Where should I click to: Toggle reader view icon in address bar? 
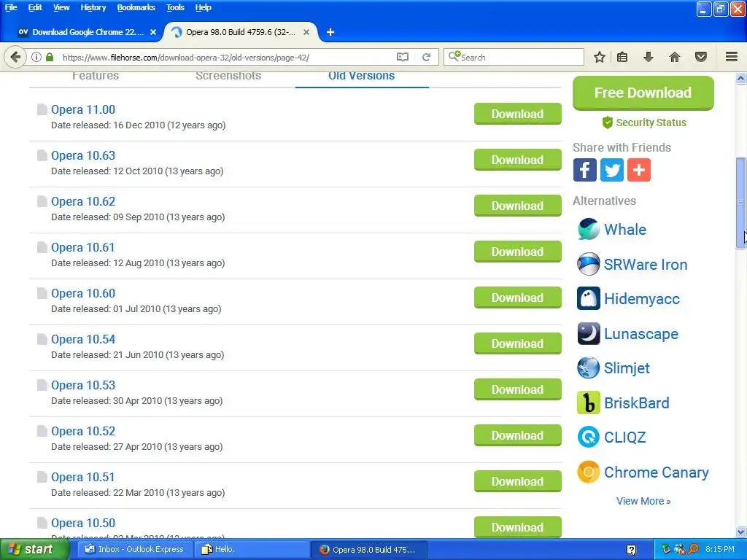click(x=403, y=57)
